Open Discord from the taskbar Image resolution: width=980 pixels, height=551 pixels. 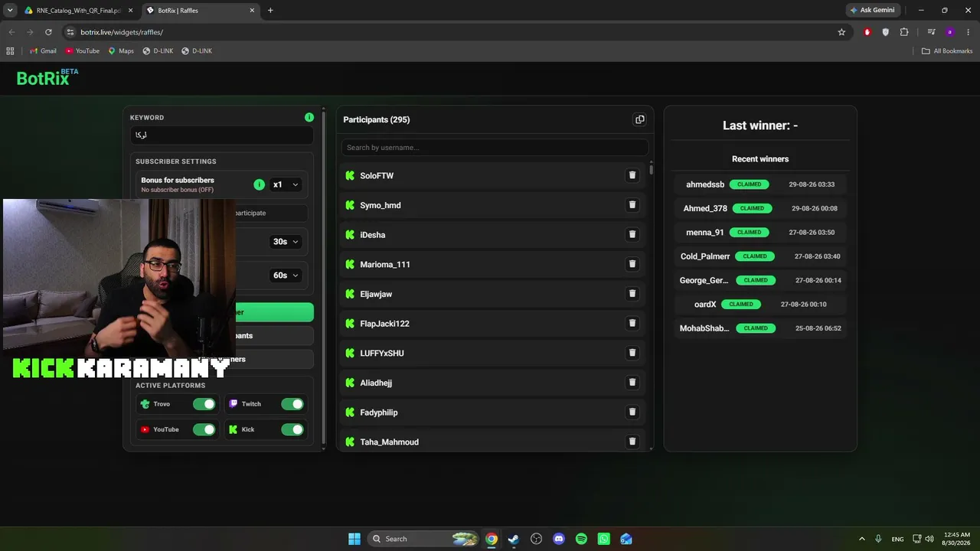coord(559,539)
